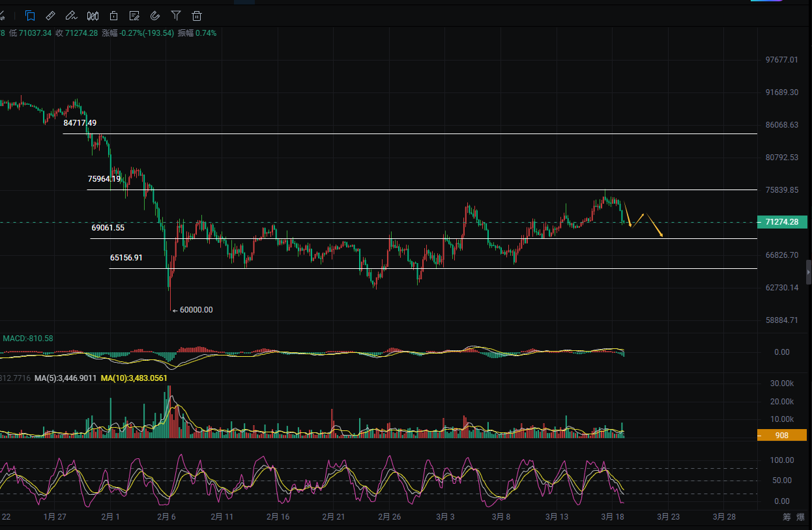
Task: Toggle the lock drawings icon
Action: click(x=114, y=15)
